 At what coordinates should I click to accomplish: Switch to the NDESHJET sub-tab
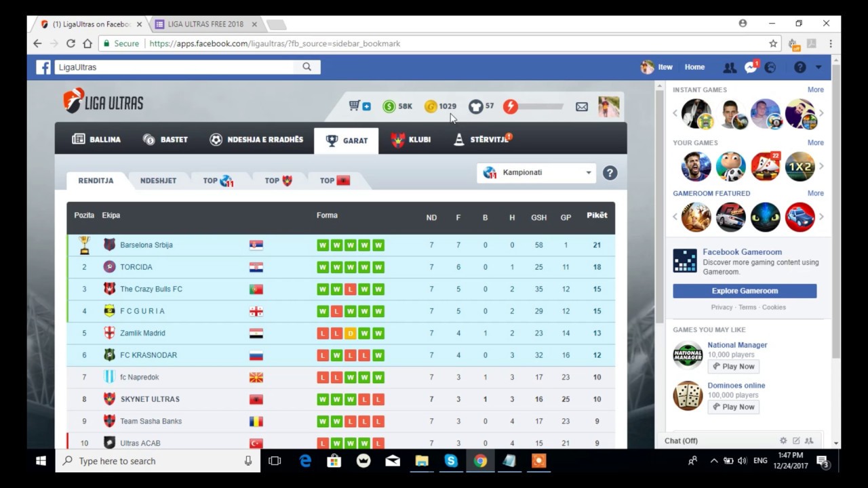(158, 181)
